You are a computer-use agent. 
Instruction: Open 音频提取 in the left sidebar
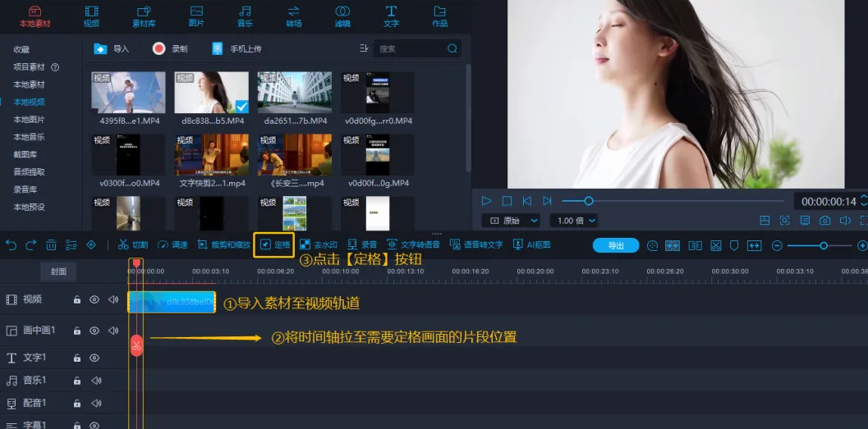(x=29, y=172)
